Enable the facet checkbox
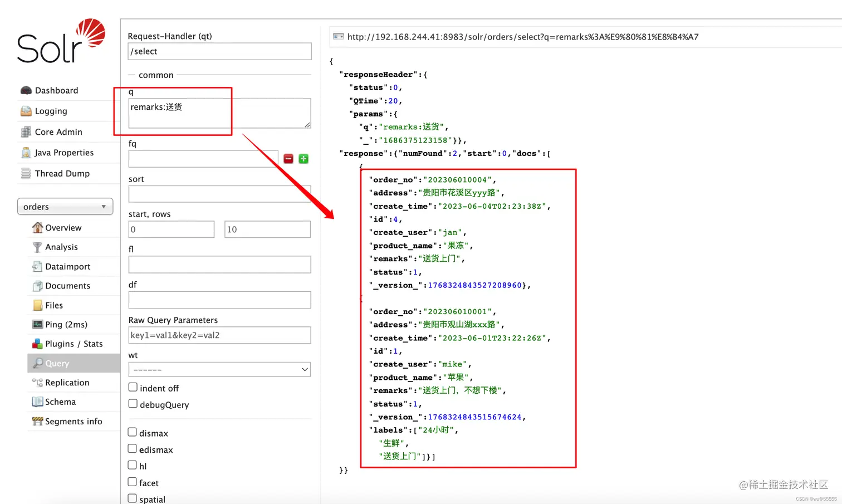This screenshot has width=842, height=504. click(x=133, y=482)
